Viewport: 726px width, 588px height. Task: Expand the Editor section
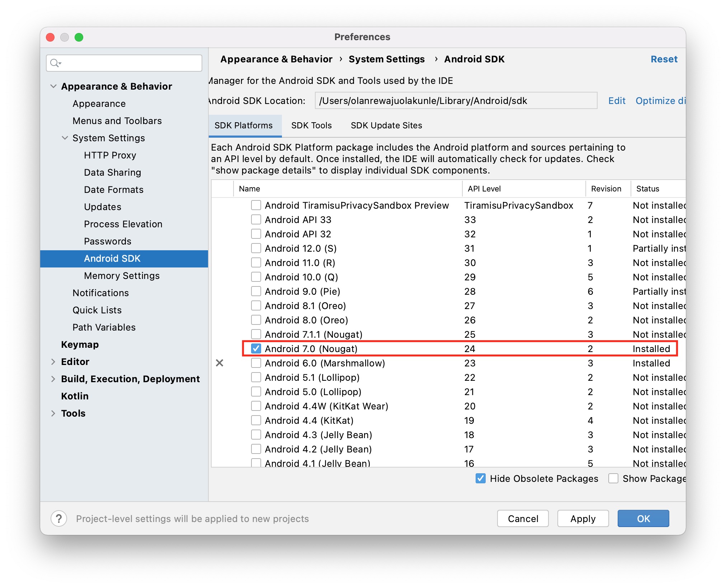[x=53, y=361]
